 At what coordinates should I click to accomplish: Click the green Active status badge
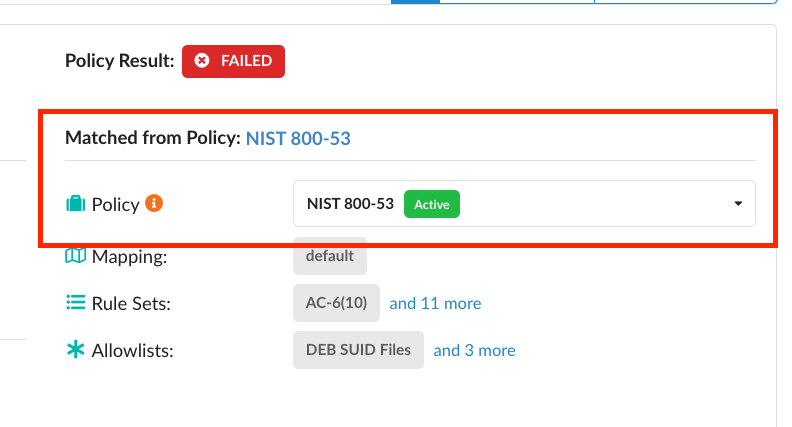[x=431, y=204]
